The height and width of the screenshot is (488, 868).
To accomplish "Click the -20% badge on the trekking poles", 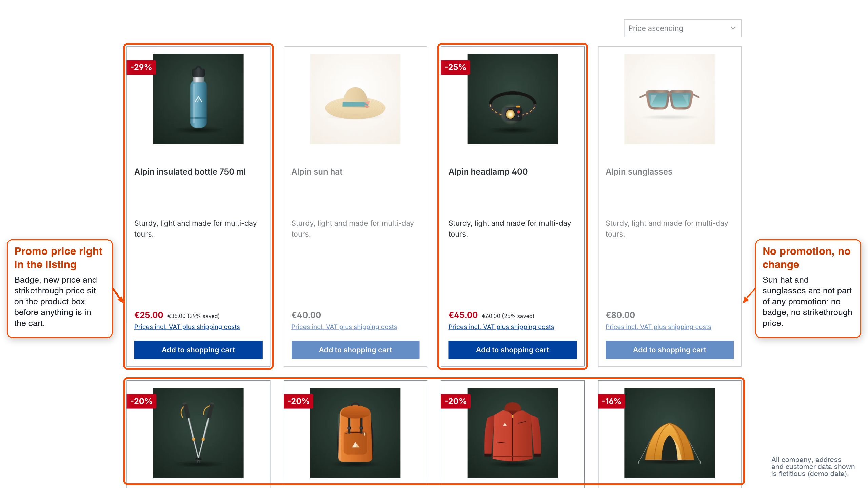I will click(141, 401).
